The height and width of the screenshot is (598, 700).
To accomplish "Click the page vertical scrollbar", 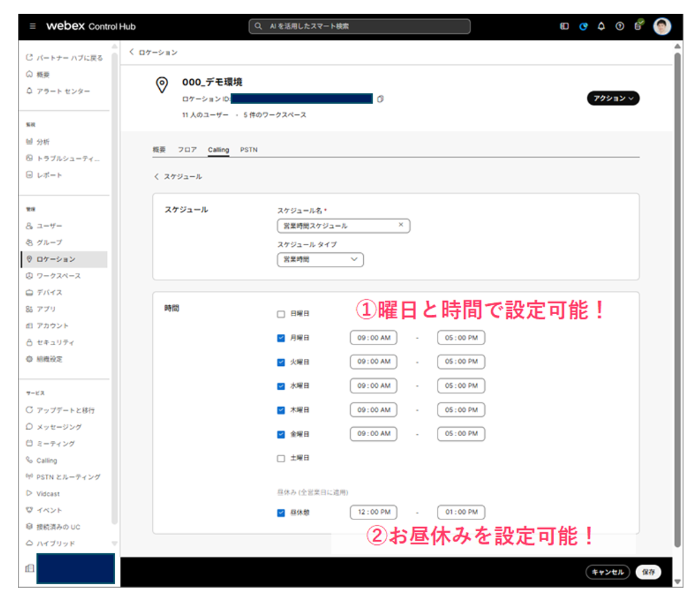I will [x=677, y=276].
